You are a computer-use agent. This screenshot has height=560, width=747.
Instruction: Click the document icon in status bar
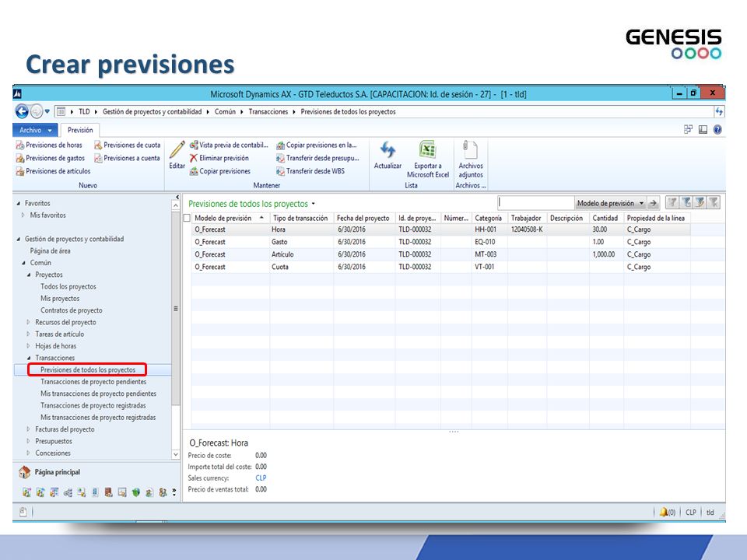23,512
